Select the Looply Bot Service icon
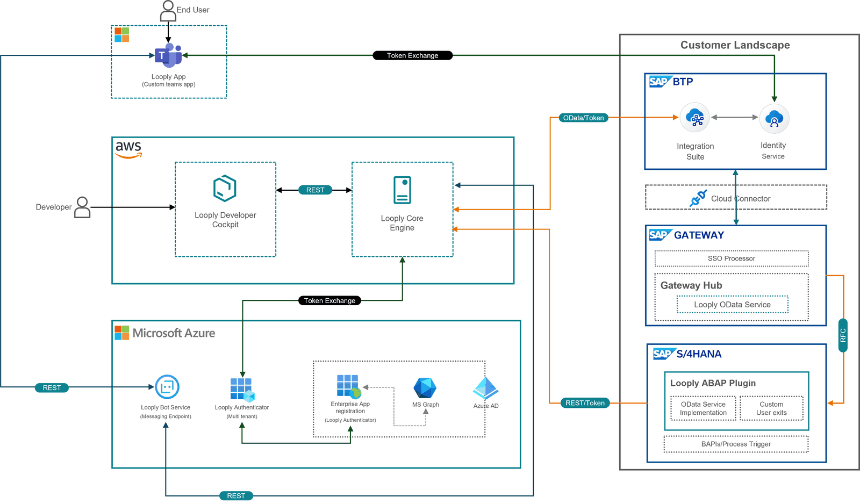Screen dimensions: 860x504 (x=167, y=387)
